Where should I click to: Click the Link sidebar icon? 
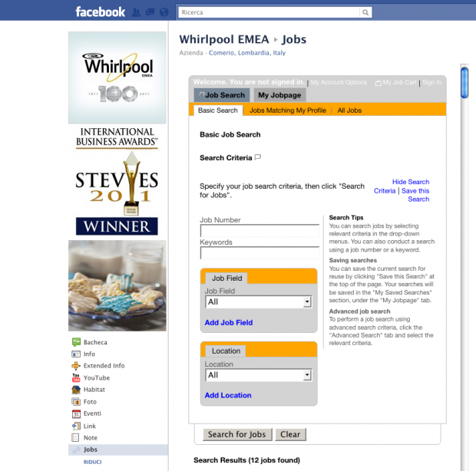[76, 426]
